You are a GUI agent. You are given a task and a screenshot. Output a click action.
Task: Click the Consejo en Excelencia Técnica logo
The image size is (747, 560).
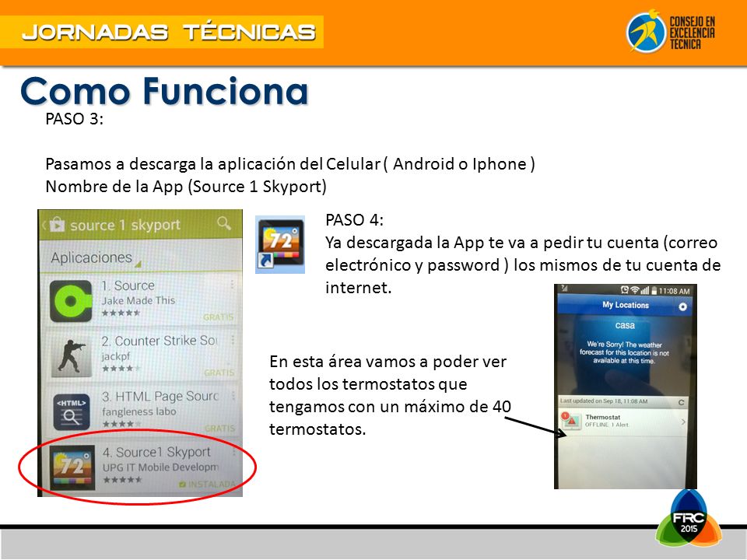[671, 31]
